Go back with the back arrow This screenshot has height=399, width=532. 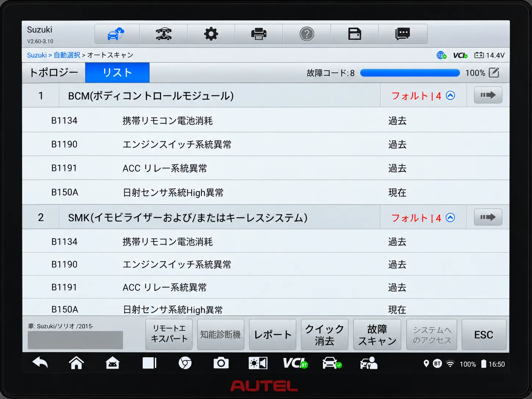(40, 363)
